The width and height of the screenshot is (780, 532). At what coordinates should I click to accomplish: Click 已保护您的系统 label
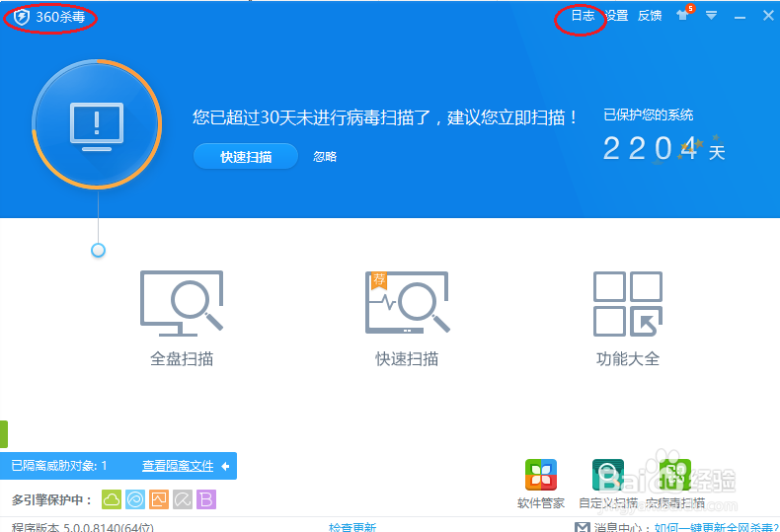[648, 114]
